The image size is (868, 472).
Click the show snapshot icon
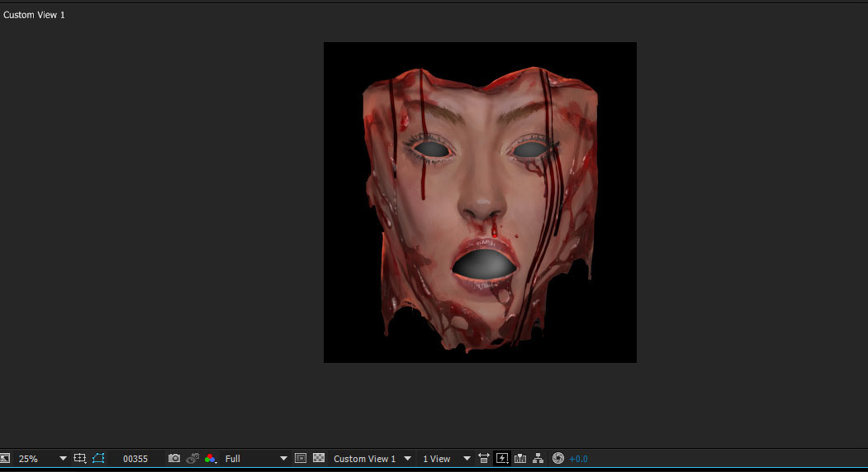(x=192, y=459)
